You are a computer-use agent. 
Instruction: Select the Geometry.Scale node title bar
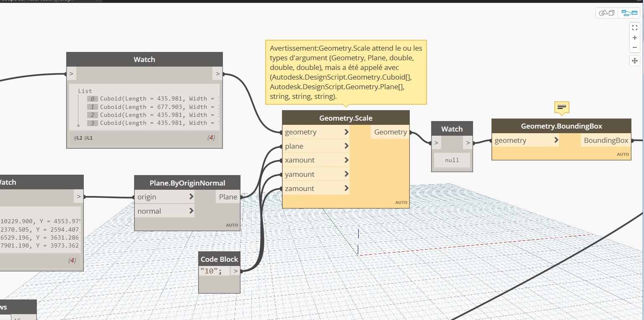click(x=345, y=118)
